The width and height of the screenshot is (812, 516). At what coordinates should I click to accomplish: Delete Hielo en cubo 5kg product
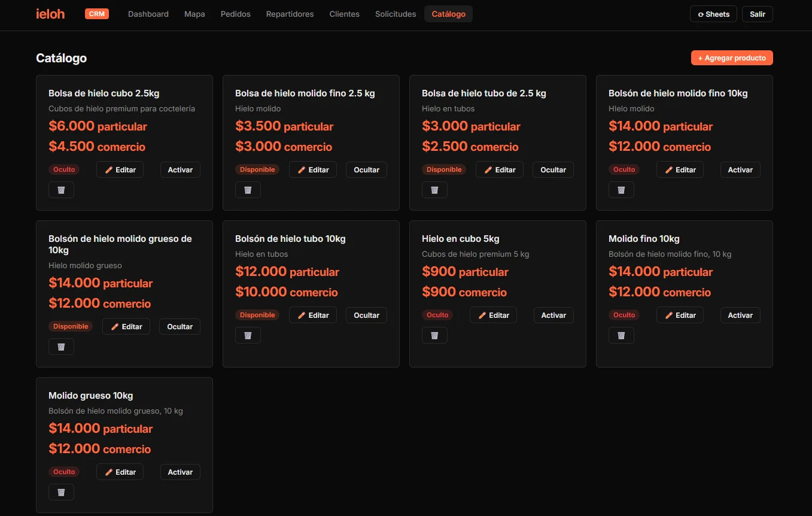(434, 335)
